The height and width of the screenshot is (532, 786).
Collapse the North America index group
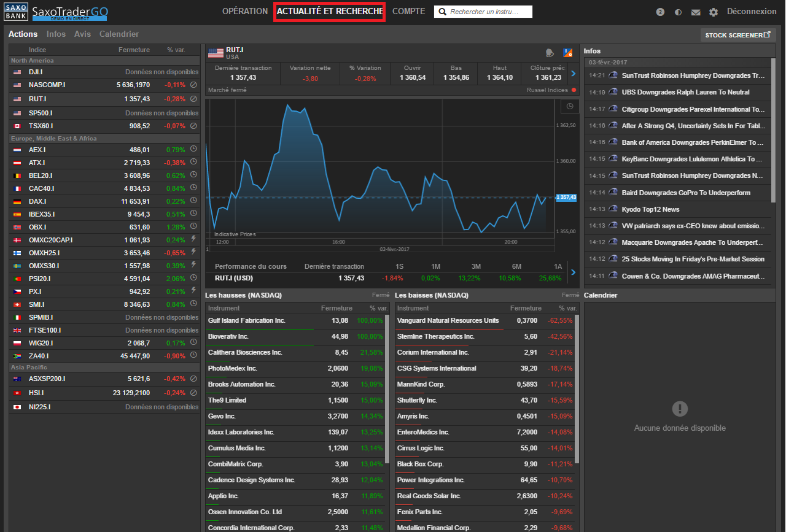click(104, 60)
